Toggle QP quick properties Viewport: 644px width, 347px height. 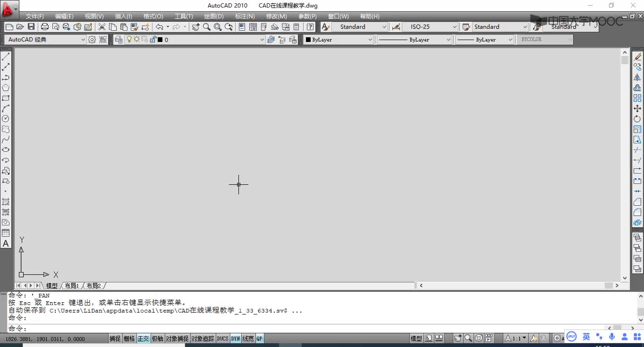click(x=260, y=339)
